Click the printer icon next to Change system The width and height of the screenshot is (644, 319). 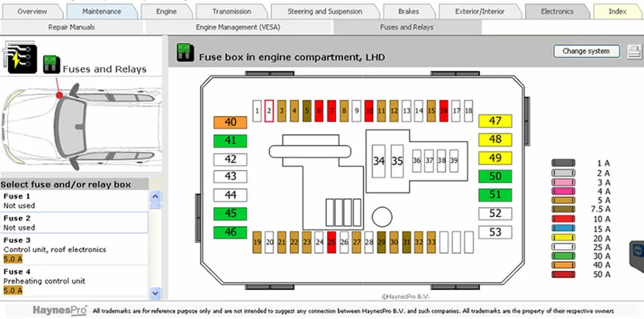[634, 52]
